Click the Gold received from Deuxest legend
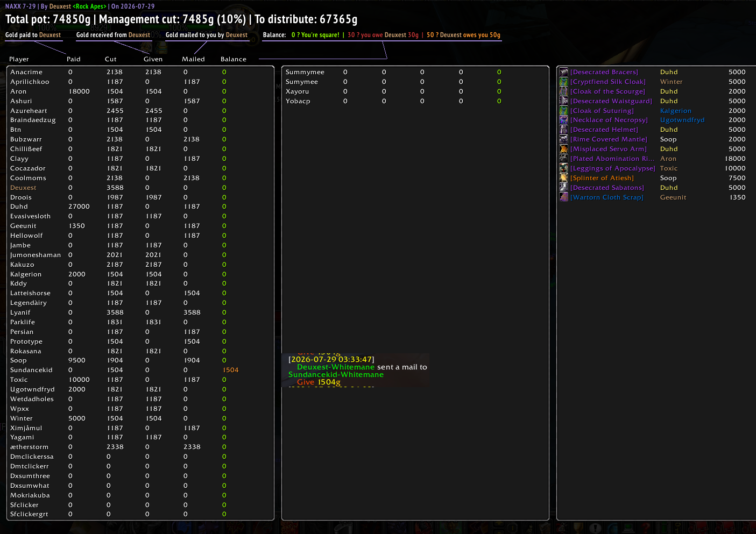Image resolution: width=756 pixels, height=534 pixels. 113,35
